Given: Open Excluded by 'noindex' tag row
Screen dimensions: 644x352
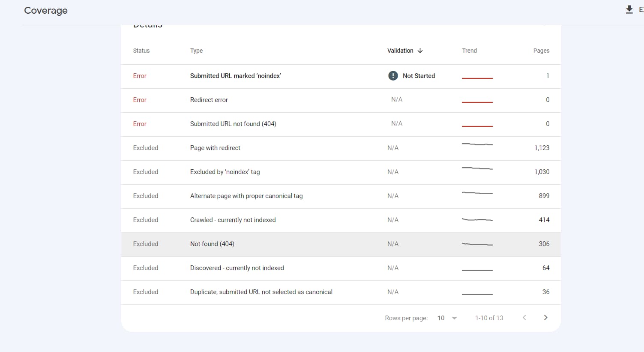Looking at the screenshot, I should click(341, 172).
